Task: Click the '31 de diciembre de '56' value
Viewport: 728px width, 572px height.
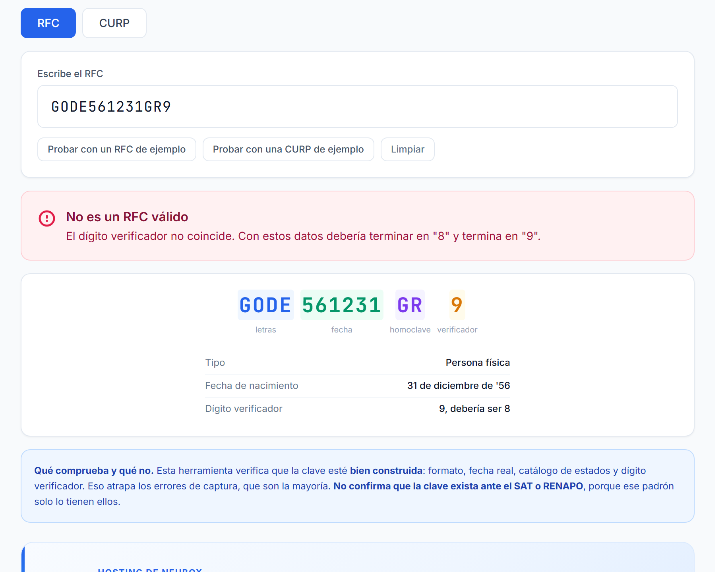Action: pyautogui.click(x=459, y=386)
